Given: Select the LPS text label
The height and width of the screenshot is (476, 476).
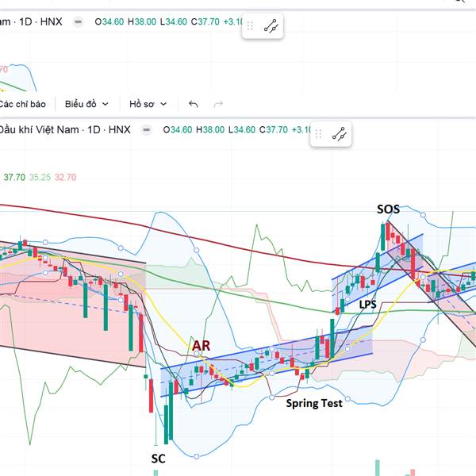Looking at the screenshot, I should (367, 304).
